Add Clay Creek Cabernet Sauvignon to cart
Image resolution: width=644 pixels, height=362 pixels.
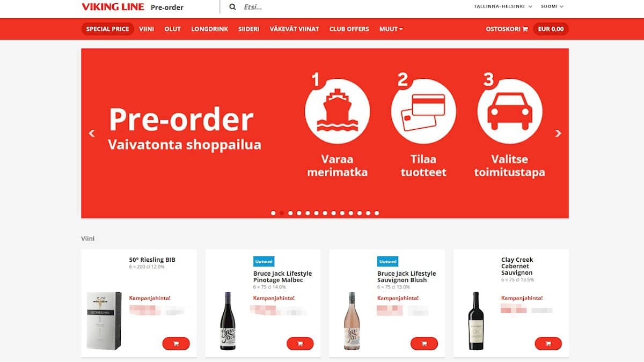coord(548,343)
